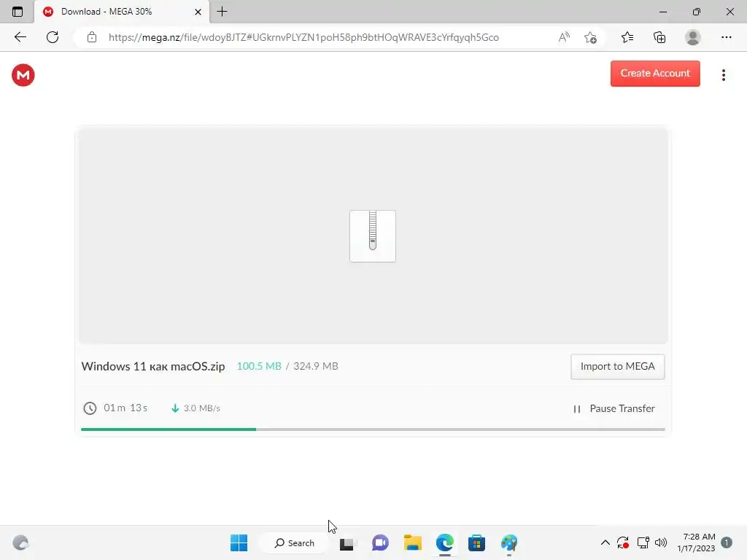Pause the file transfer
Screen dimensions: 747x560
614,408
